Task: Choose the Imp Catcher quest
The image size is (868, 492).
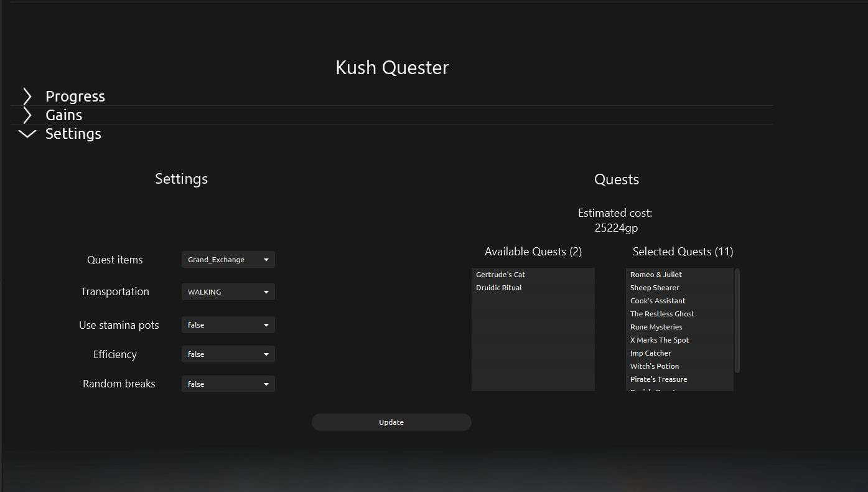Action: point(650,353)
